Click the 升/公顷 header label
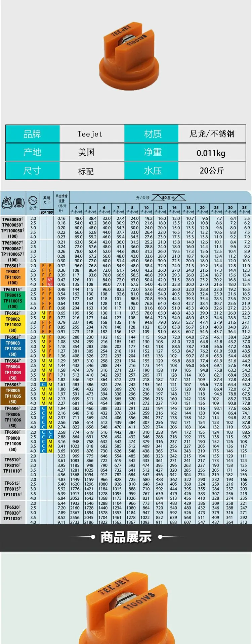The image size is (252, 644). click(x=142, y=198)
